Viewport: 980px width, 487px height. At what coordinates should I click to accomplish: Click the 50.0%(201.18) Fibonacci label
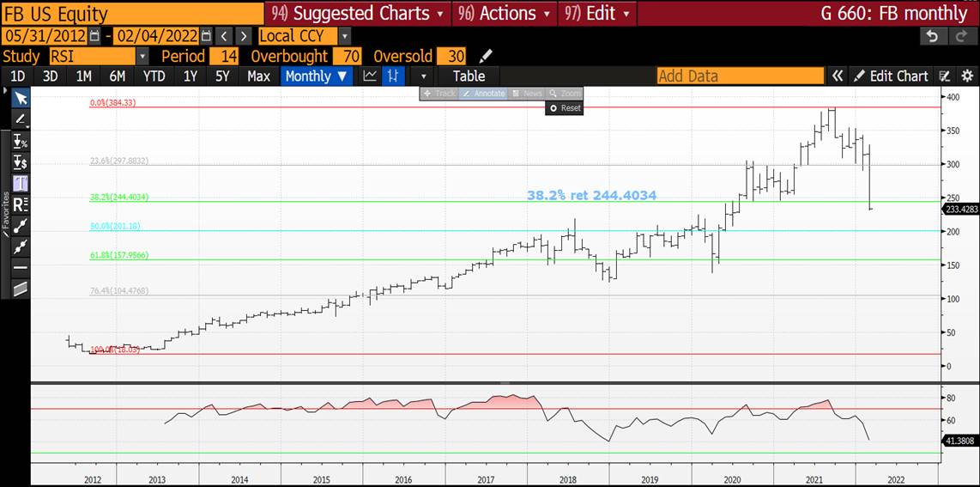115,226
